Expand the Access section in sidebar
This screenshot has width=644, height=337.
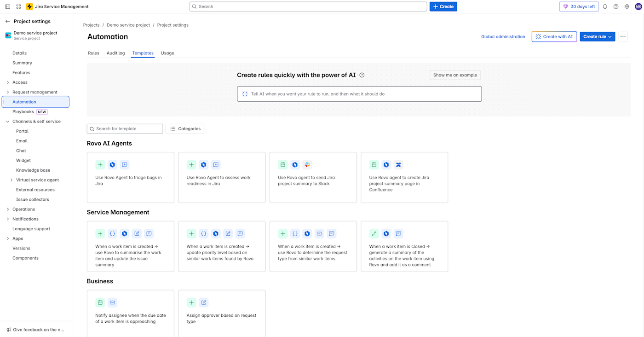click(8, 82)
